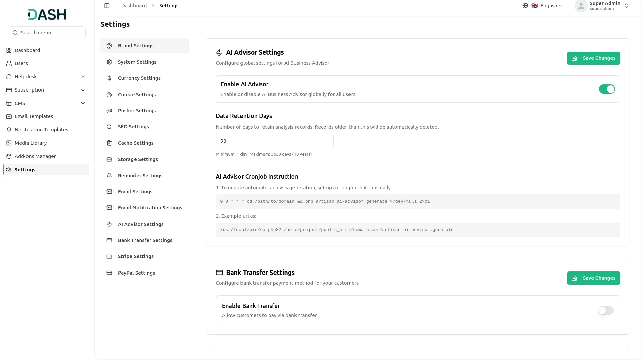Expand the CMS menu chevron
644x362 pixels.
83,103
